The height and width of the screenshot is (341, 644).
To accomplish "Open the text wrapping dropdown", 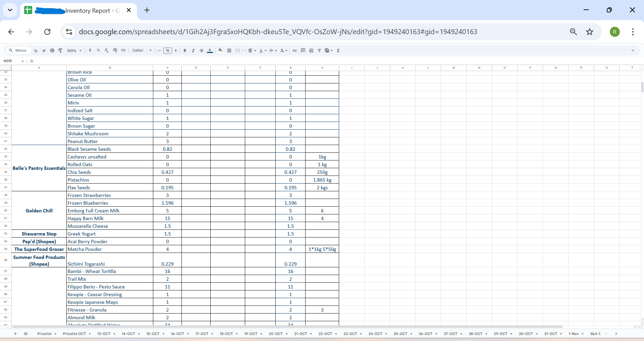I will (273, 51).
